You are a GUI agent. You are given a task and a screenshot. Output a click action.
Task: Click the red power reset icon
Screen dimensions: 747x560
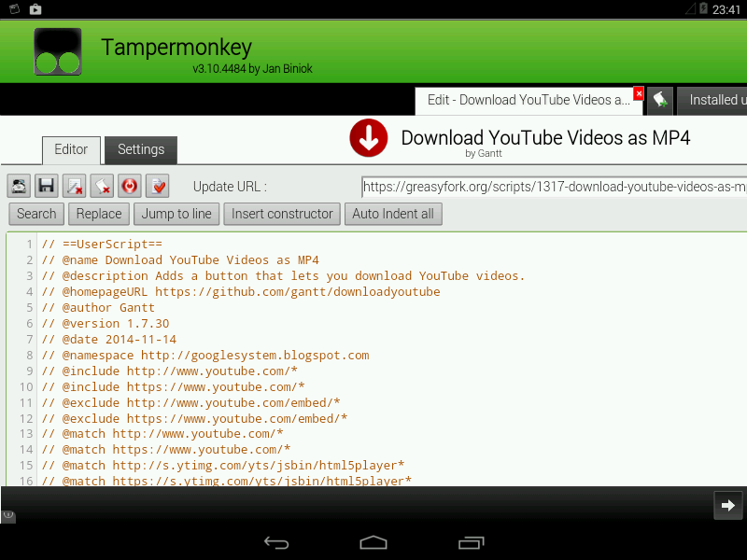point(130,186)
